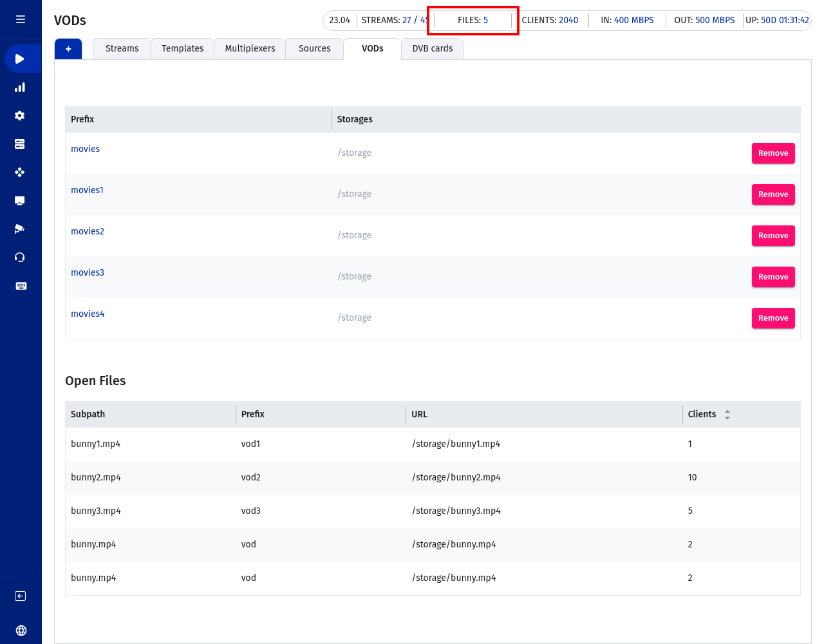Viewport: 824px width, 644px height.
Task: Open the movies3 prefix link
Action: (88, 272)
